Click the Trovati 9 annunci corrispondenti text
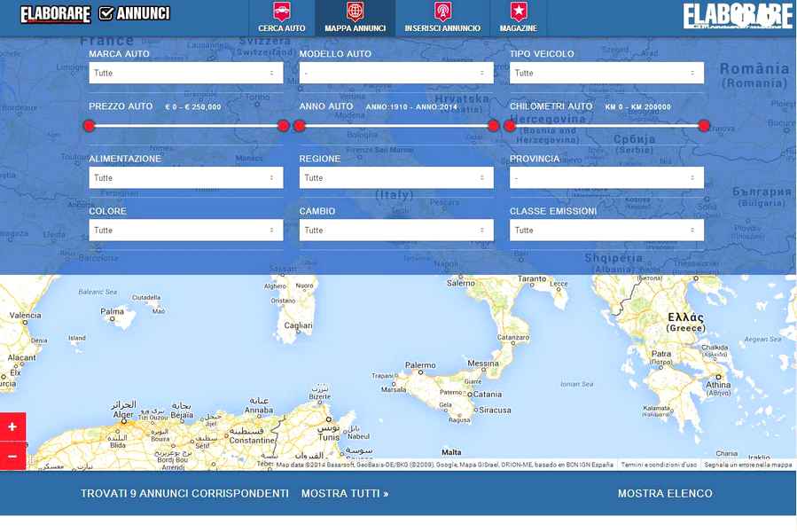The width and height of the screenshot is (797, 532). pyautogui.click(x=184, y=493)
